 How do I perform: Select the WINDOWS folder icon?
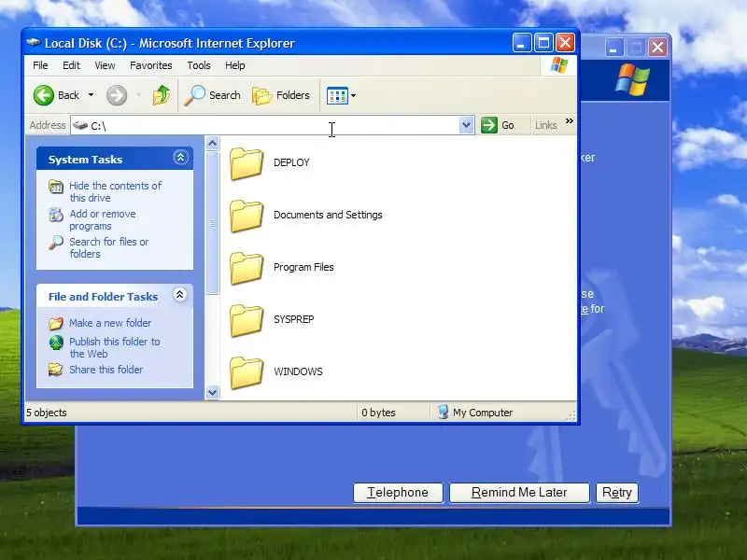pyautogui.click(x=247, y=372)
